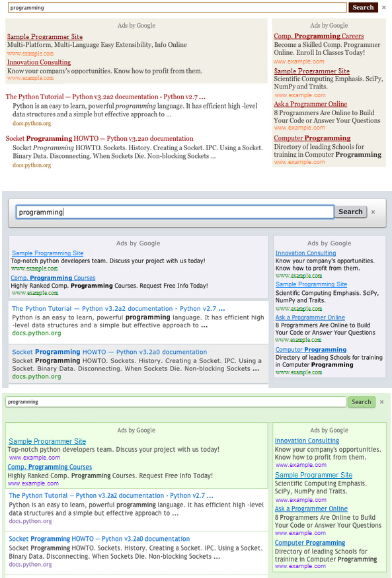Open 'Sample Programmer Site' in green right sidebar
Screen dimensions: 392x578
click(313, 475)
